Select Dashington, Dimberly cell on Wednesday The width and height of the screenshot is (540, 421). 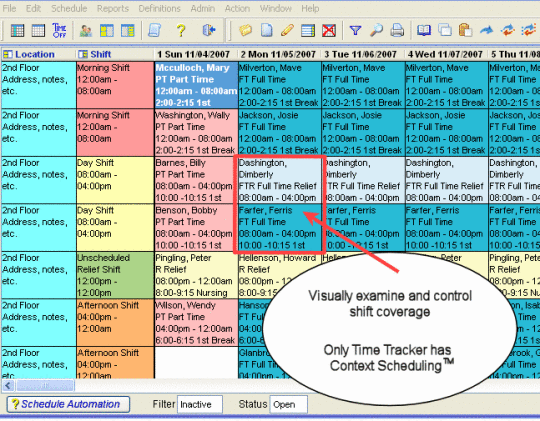point(447,180)
